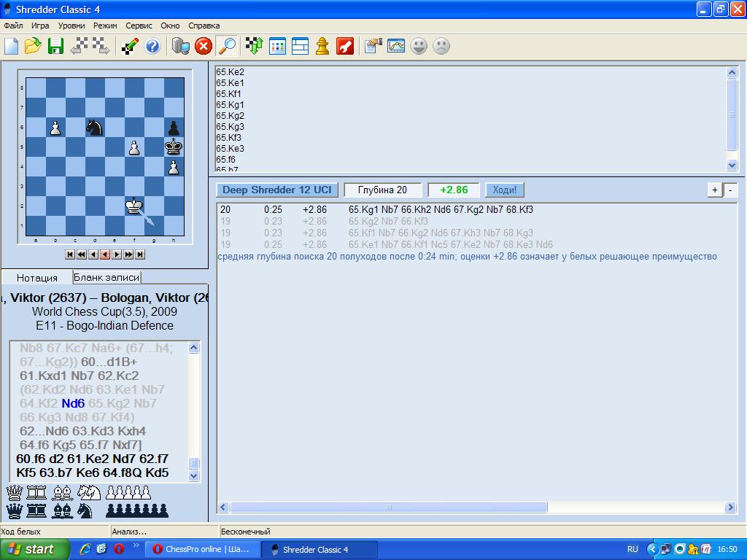Click the happy smiley face icon
The image size is (747, 560).
[x=419, y=47]
